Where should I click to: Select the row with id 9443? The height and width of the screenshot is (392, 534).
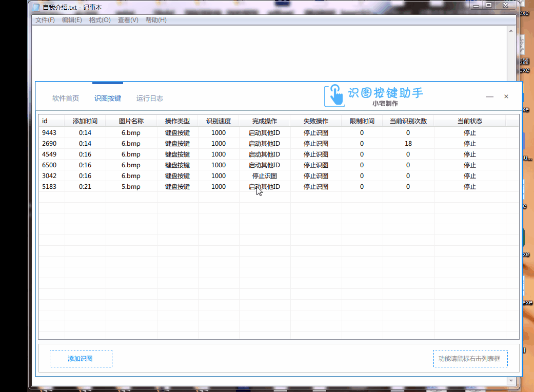tap(154, 132)
